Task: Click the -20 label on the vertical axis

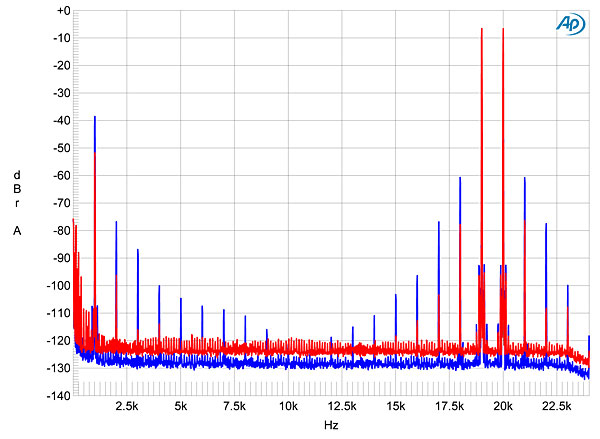Action: pos(62,66)
